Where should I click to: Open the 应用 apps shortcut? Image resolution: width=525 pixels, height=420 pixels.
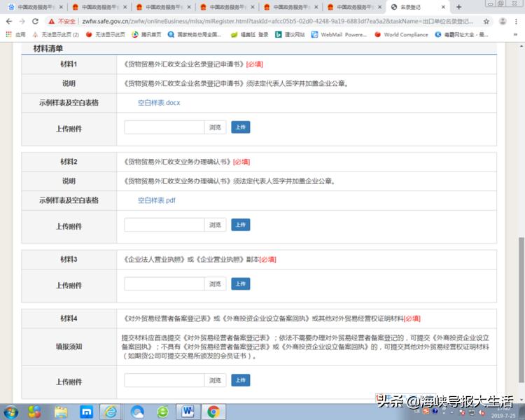[15, 34]
